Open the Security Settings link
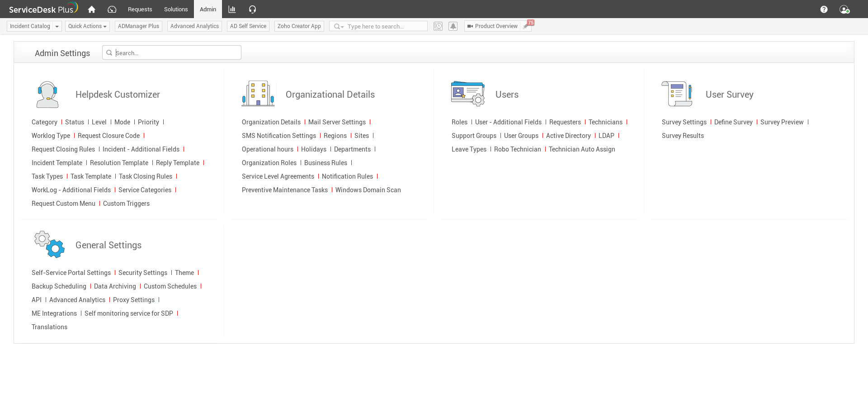The width and height of the screenshot is (868, 417). pyautogui.click(x=142, y=273)
